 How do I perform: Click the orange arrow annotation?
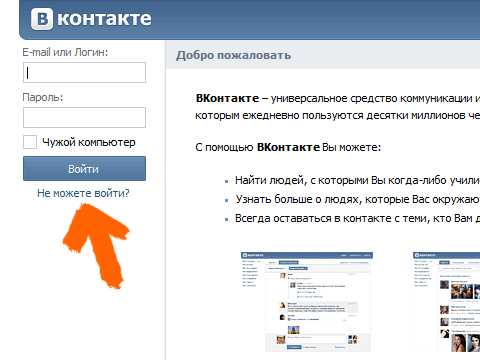[x=97, y=245]
